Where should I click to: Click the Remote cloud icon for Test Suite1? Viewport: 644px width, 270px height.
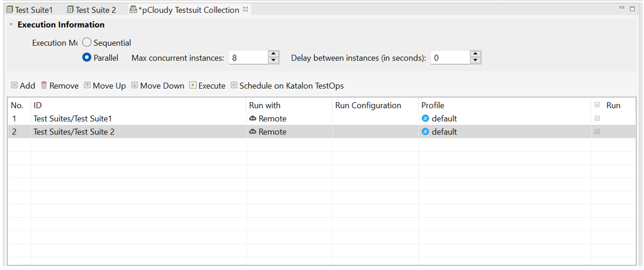pos(253,119)
